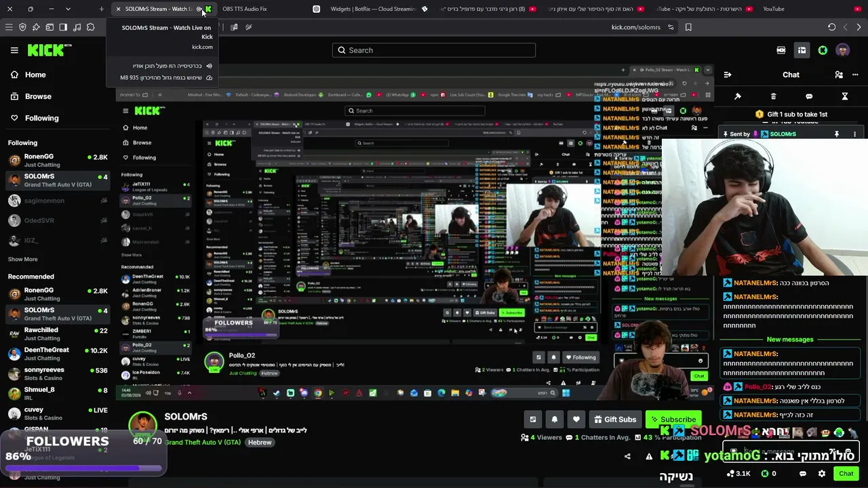Image resolution: width=868 pixels, height=488 pixels.
Task: Open DeenTheGreat in Recommended channels
Action: pos(58,354)
